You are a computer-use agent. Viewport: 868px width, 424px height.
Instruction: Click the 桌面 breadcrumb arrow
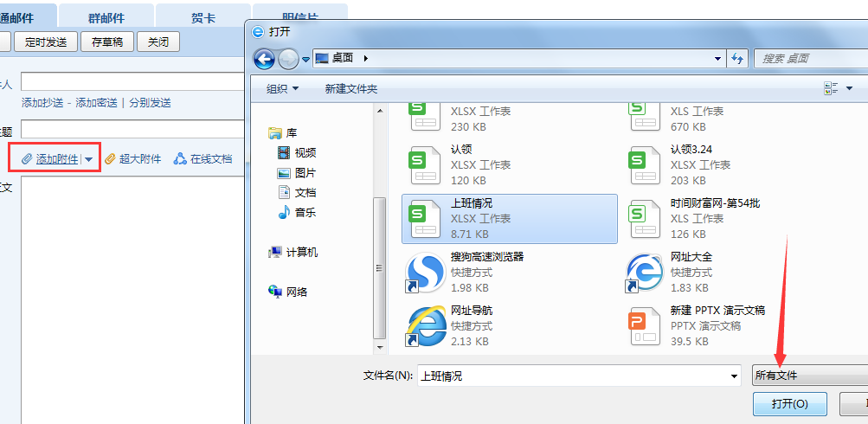point(366,58)
